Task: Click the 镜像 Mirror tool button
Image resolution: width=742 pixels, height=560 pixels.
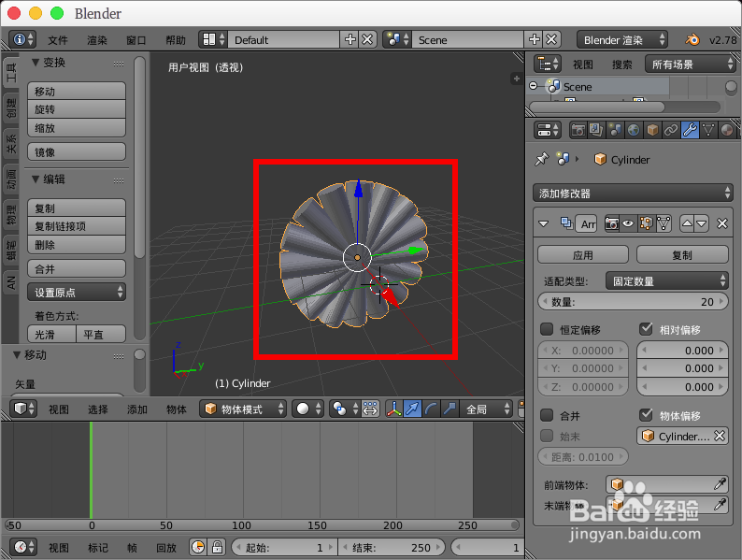Action: click(77, 152)
